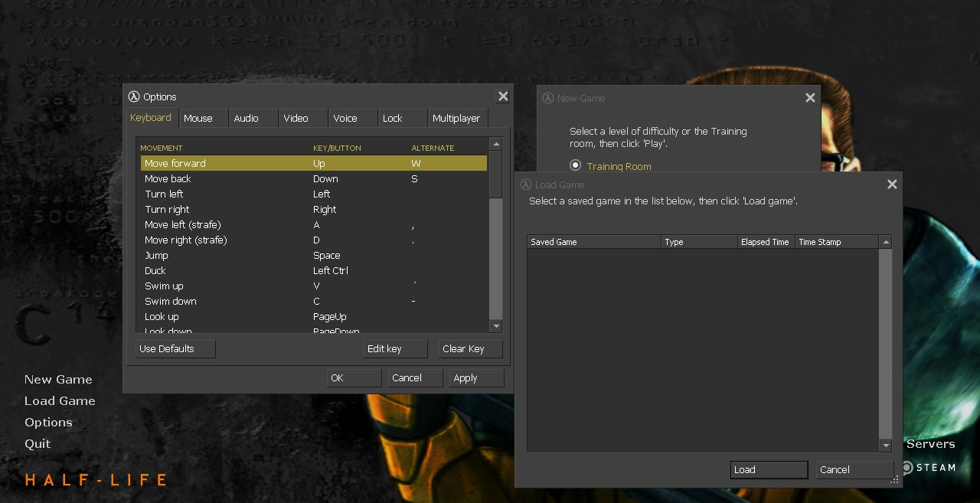Clear the selected key binding
Viewport: 980px width, 503px height.
[x=469, y=348]
